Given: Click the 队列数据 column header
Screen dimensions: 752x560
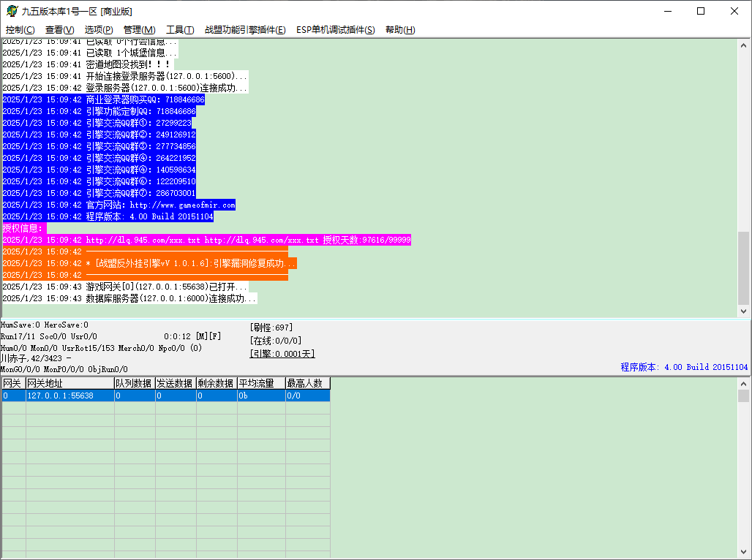Looking at the screenshot, I should 135,383.
